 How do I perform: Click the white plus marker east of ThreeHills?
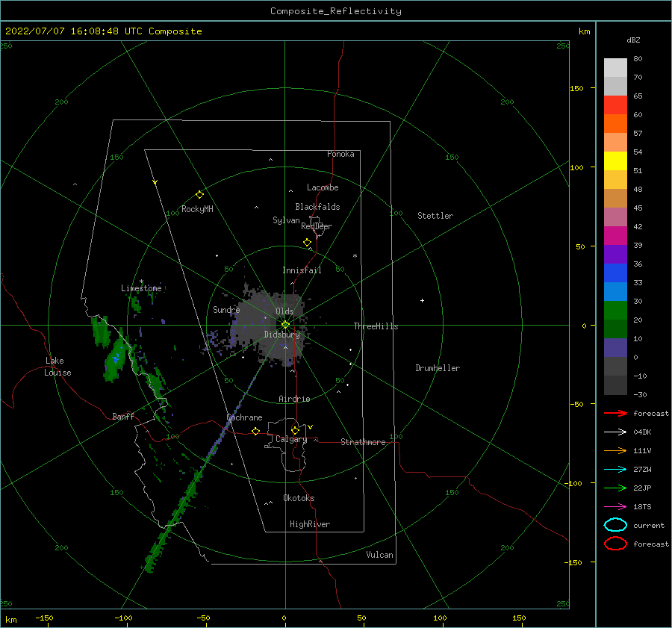(422, 300)
